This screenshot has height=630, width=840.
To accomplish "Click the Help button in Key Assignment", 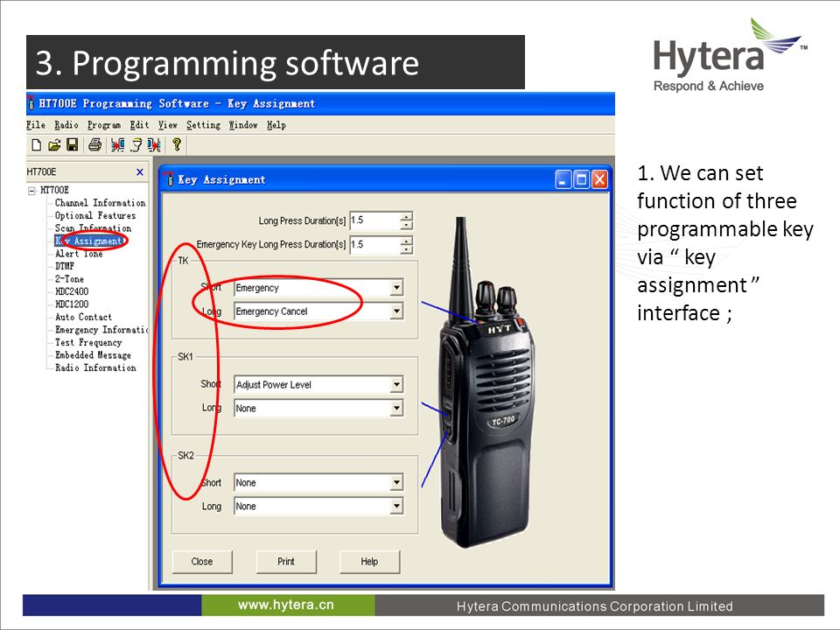I will (x=369, y=562).
